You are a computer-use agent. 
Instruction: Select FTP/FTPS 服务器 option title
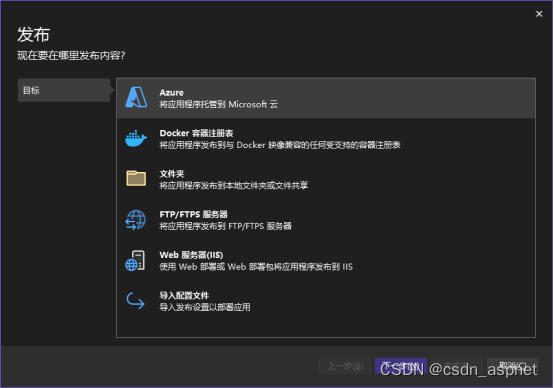coord(193,214)
